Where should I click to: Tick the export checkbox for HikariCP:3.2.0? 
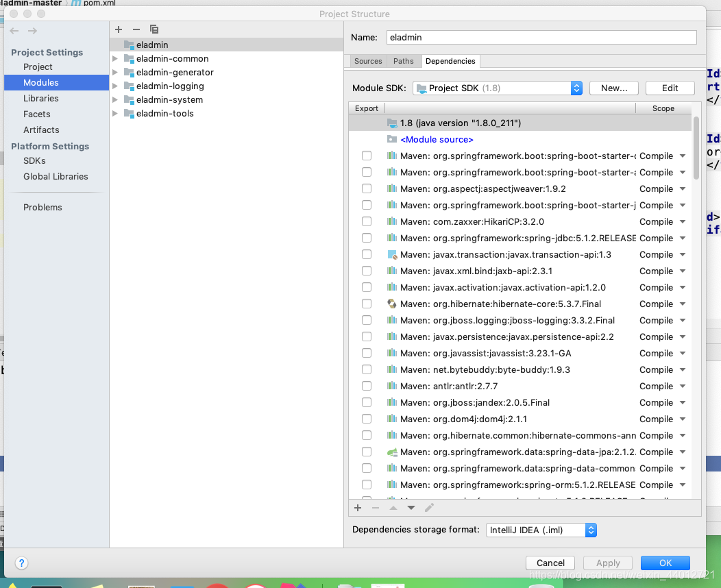tap(367, 221)
